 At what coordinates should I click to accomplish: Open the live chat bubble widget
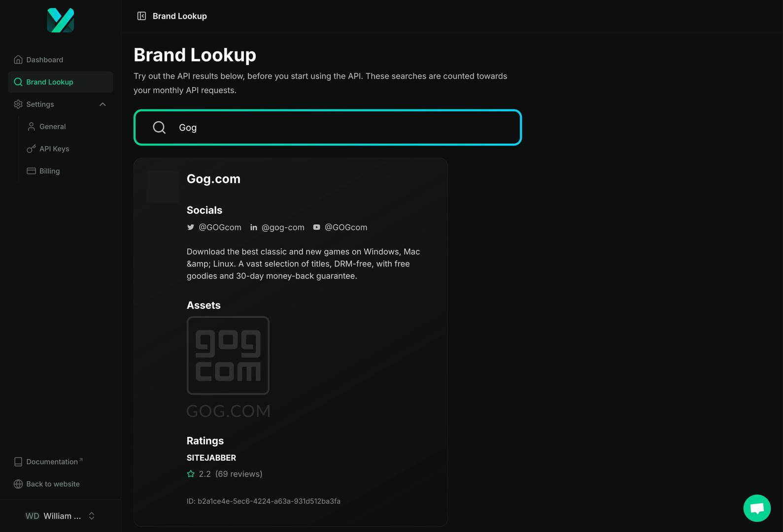[x=756, y=508]
